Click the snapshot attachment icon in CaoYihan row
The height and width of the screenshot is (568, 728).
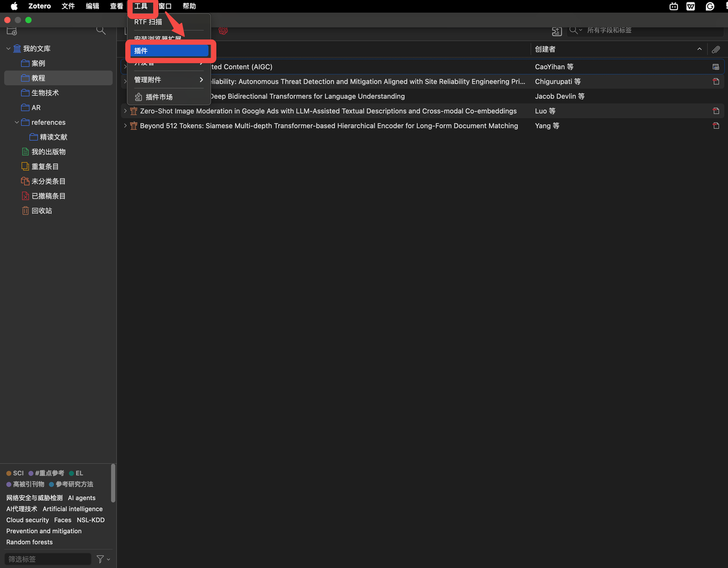click(x=715, y=67)
